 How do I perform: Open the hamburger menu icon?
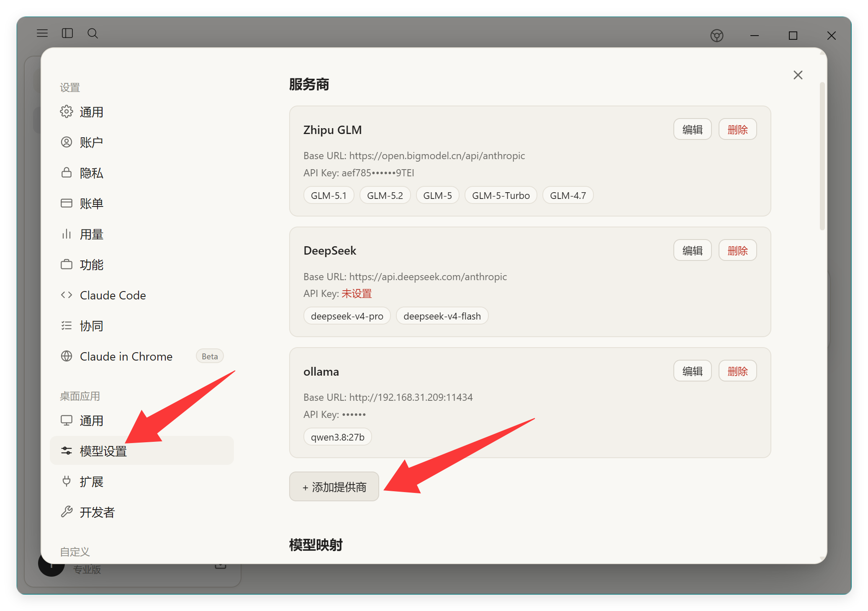tap(42, 33)
